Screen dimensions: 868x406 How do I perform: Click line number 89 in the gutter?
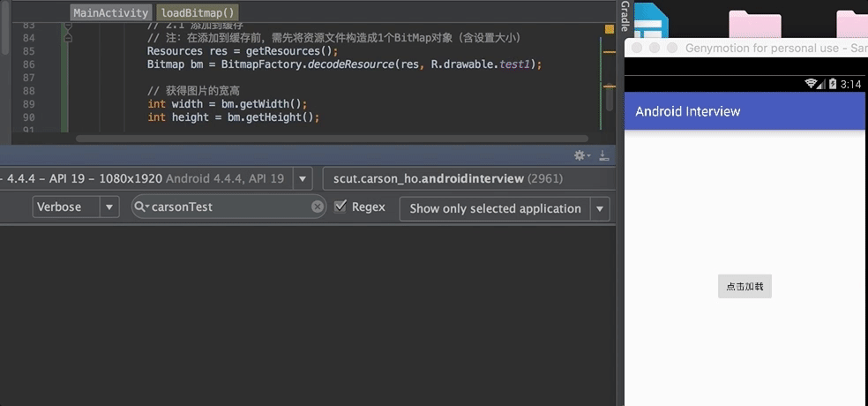click(x=29, y=104)
